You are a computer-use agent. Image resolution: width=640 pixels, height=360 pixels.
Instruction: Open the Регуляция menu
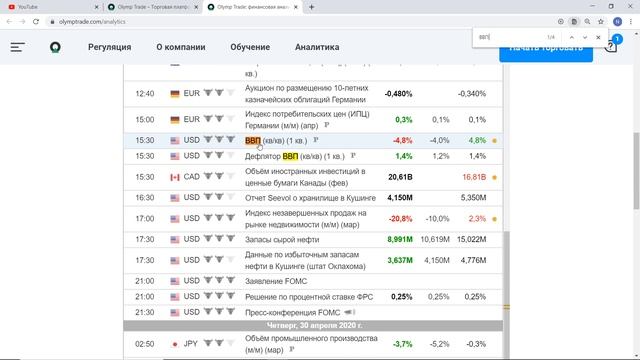pyautogui.click(x=109, y=47)
